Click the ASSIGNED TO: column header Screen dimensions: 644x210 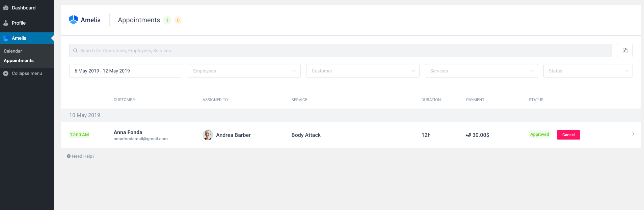(216, 100)
